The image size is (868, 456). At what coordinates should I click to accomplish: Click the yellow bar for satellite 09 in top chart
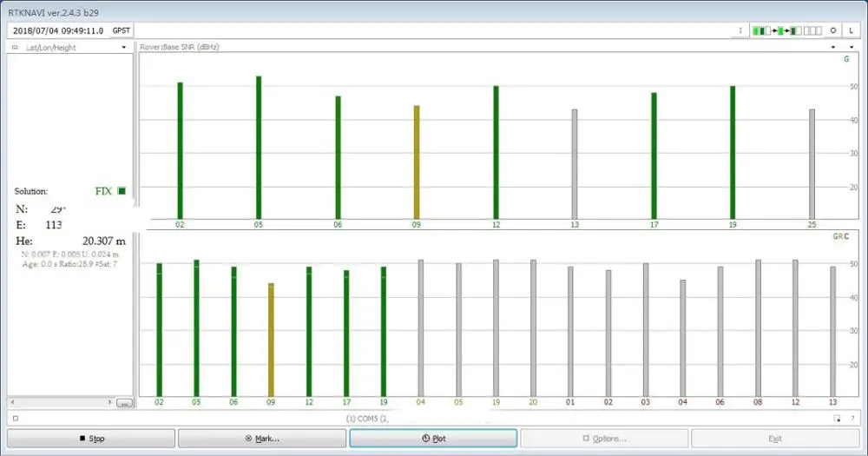tap(417, 162)
